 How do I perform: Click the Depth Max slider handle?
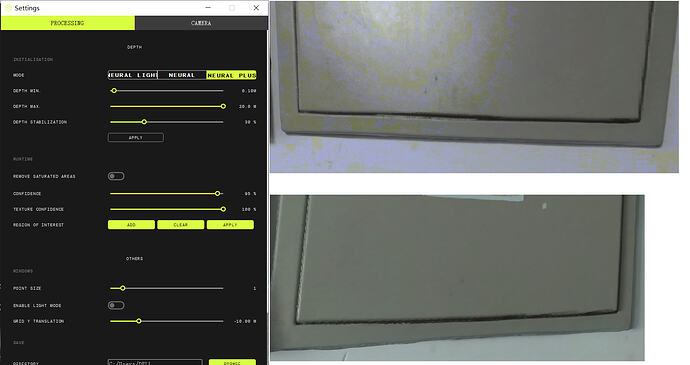tap(223, 106)
